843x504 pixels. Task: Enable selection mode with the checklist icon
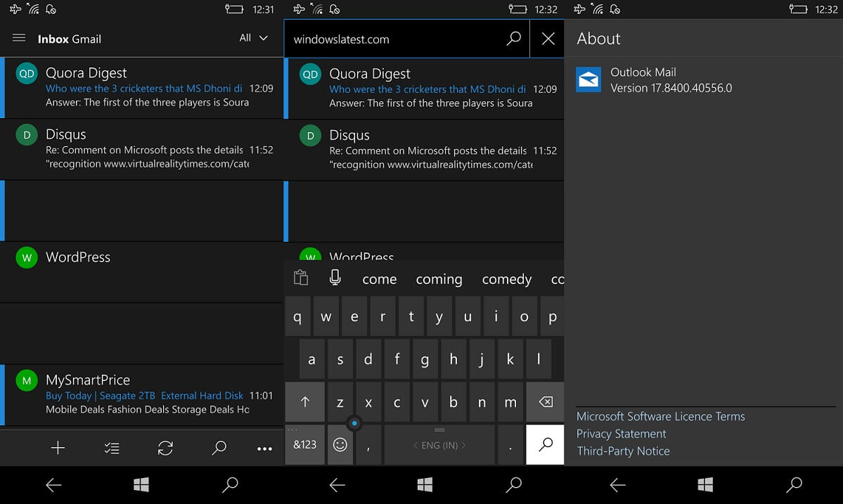click(x=112, y=448)
